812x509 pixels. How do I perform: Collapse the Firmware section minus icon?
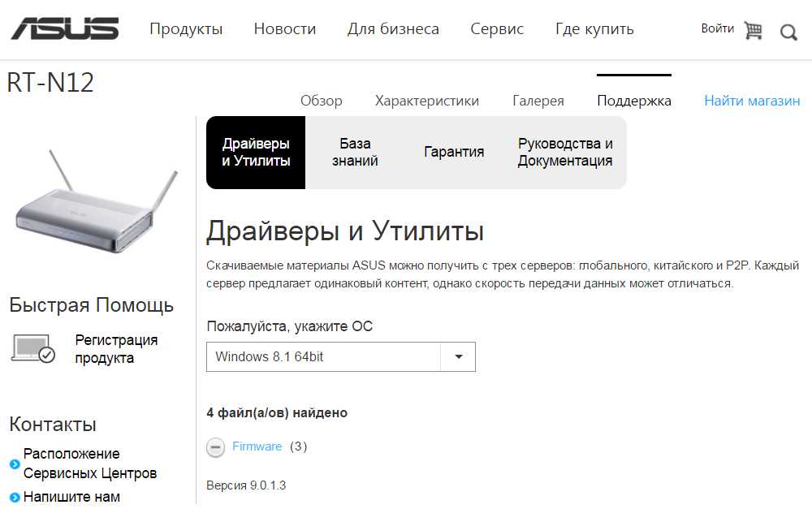(215, 447)
